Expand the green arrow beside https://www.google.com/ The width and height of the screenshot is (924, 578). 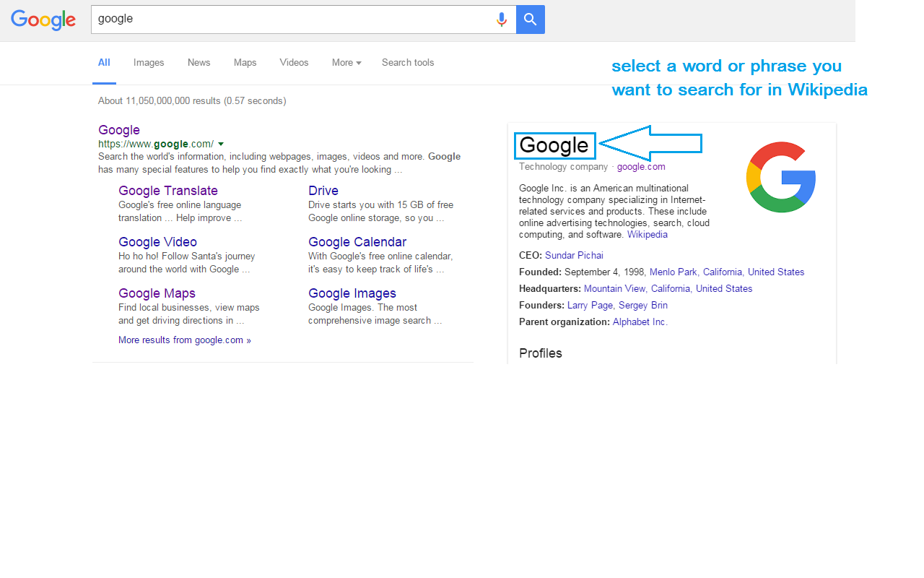click(221, 144)
